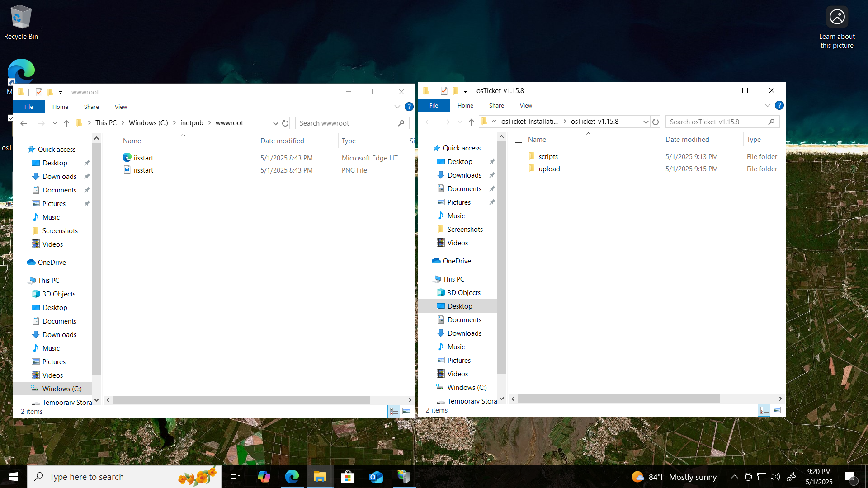Click properties quick-access icon in wwwroot title bar
The height and width of the screenshot is (488, 868).
pos(39,92)
